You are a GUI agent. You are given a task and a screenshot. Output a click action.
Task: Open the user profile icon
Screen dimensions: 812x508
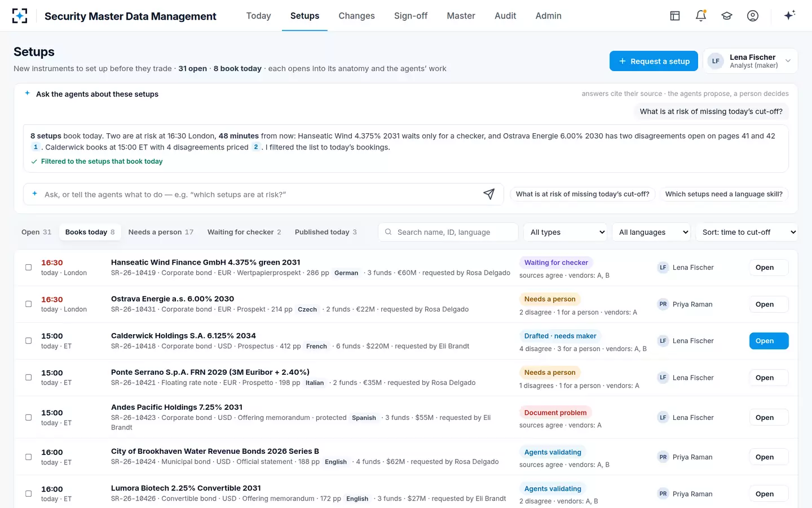(x=753, y=16)
